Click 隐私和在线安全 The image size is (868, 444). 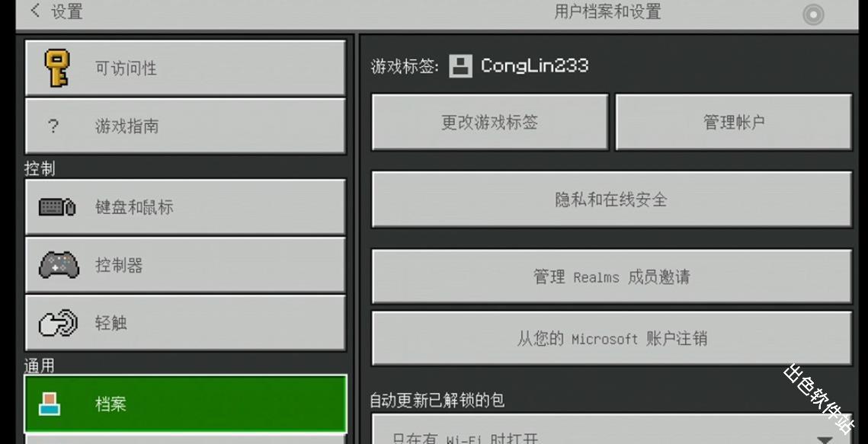(x=611, y=200)
